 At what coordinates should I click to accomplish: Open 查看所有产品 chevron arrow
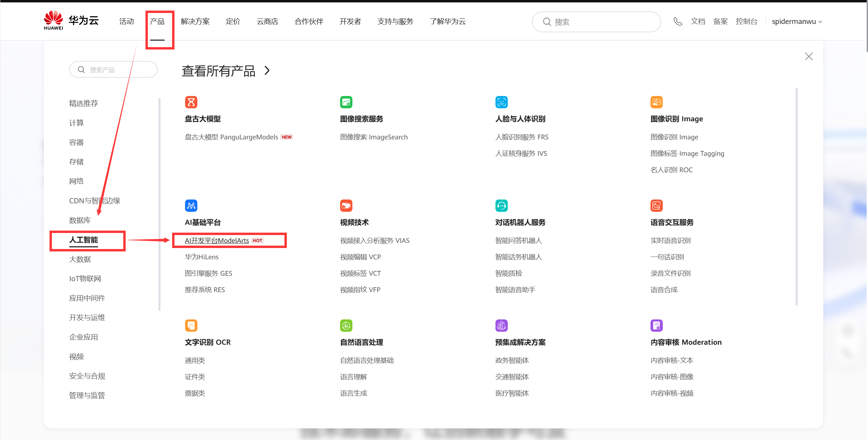point(267,71)
